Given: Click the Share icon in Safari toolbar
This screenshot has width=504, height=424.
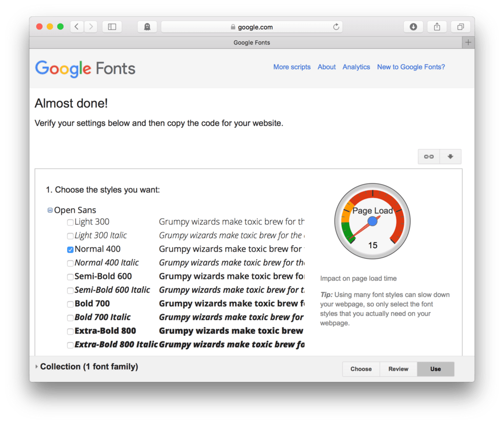Looking at the screenshot, I should (437, 27).
